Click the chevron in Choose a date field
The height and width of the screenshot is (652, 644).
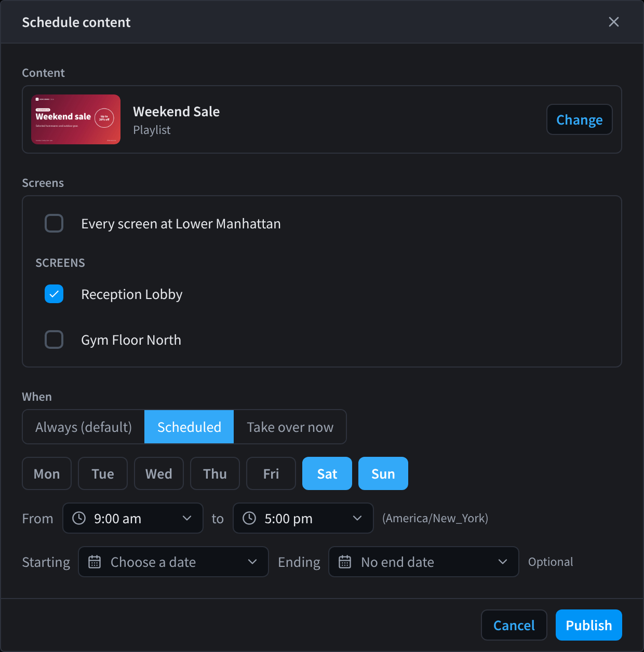pos(252,562)
